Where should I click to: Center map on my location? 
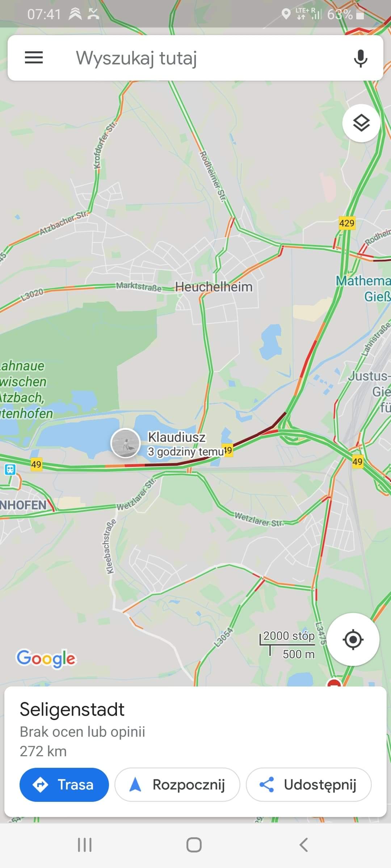[x=353, y=639]
